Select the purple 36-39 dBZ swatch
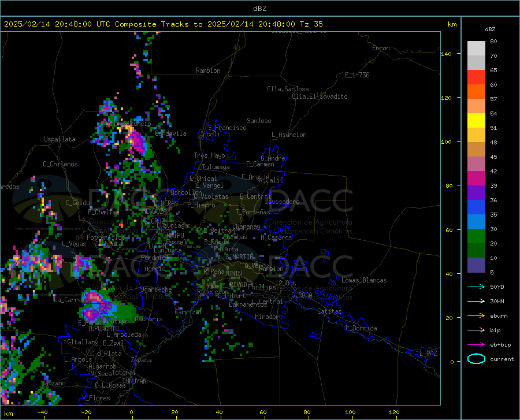520x420 pixels. (476, 192)
